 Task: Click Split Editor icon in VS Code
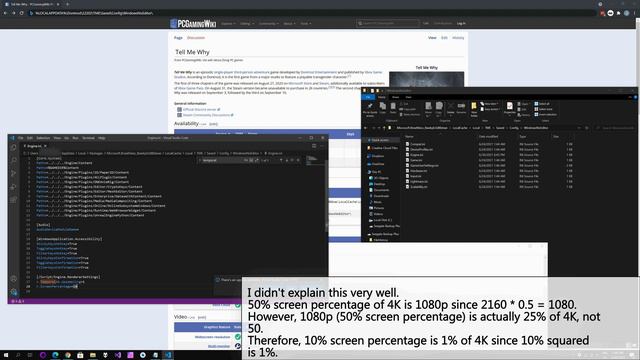[x=314, y=146]
